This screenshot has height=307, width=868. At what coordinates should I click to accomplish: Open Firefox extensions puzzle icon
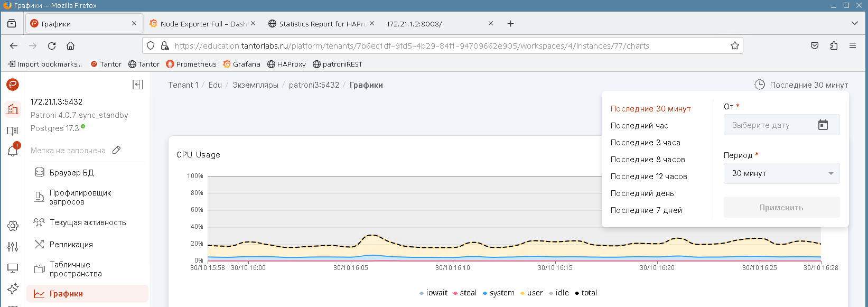click(x=834, y=46)
